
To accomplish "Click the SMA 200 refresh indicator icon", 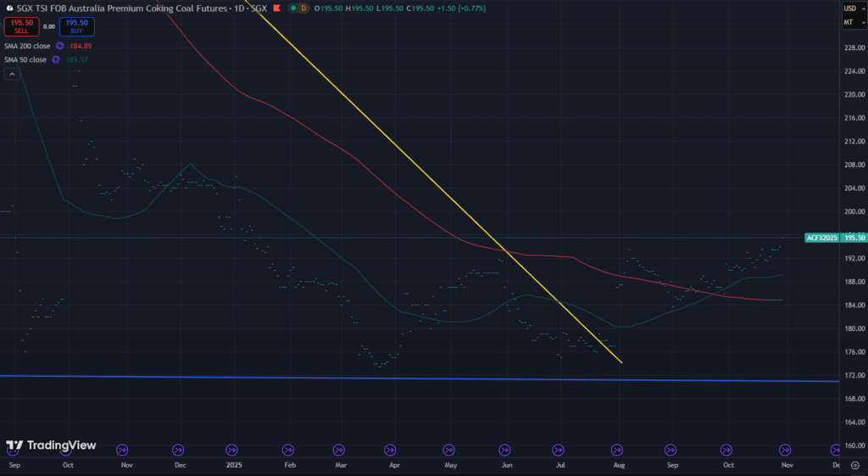I will pyautogui.click(x=59, y=46).
